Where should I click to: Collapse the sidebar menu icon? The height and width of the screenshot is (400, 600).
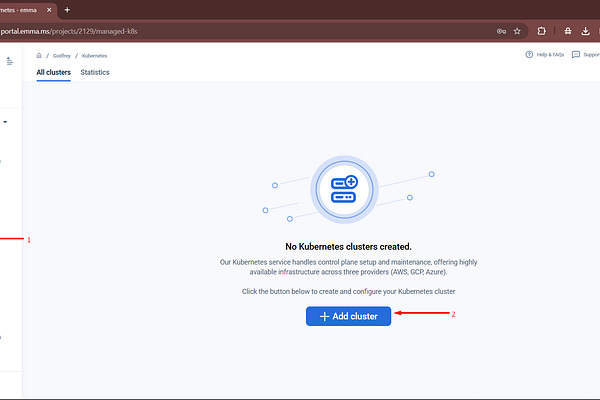pyautogui.click(x=10, y=61)
